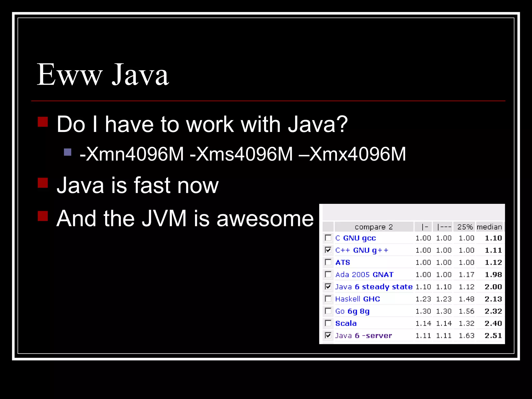Open the Scala link

[346, 323]
